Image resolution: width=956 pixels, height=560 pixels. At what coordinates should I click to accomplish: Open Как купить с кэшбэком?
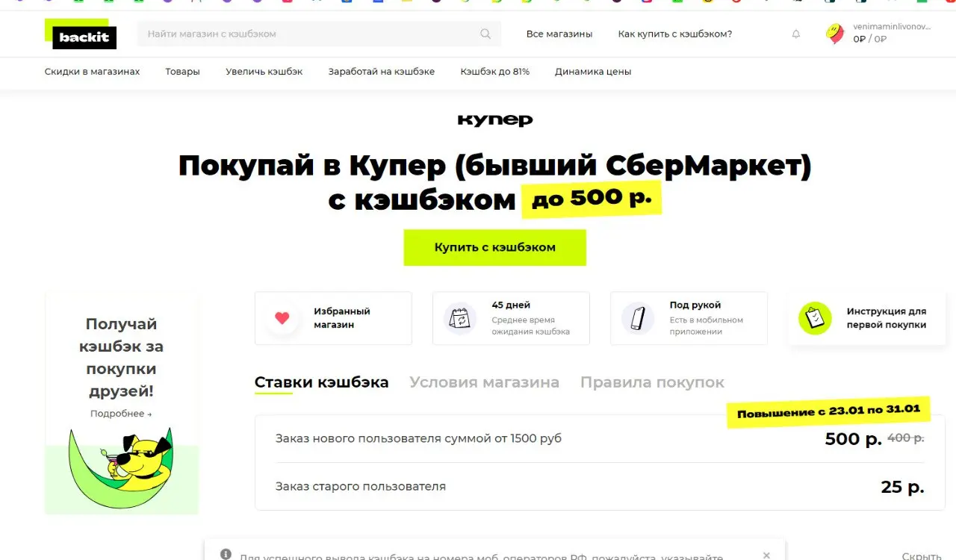[x=675, y=34]
